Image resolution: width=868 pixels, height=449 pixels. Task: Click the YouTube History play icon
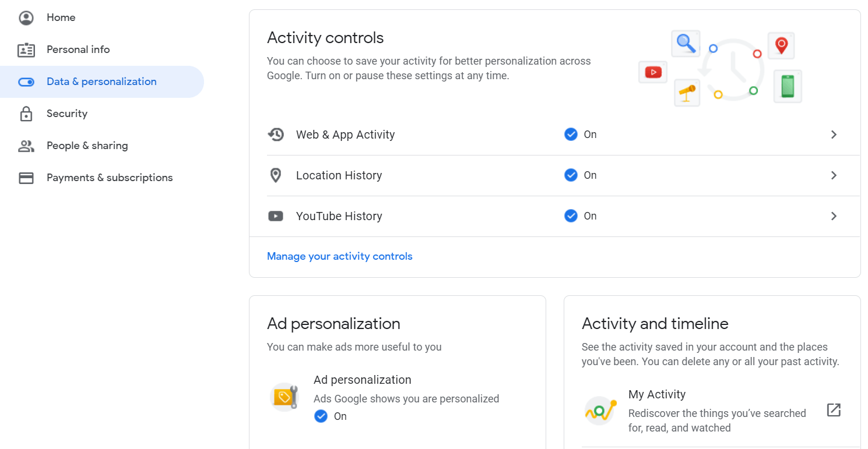[x=276, y=215]
